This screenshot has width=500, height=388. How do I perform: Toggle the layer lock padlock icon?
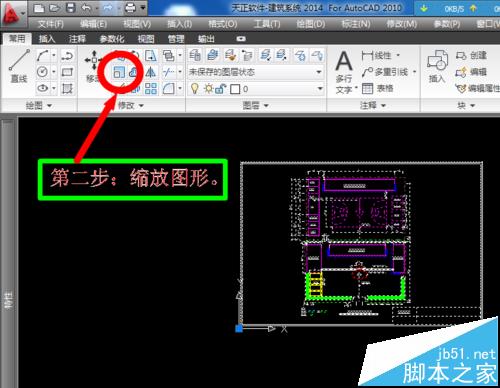(221, 89)
